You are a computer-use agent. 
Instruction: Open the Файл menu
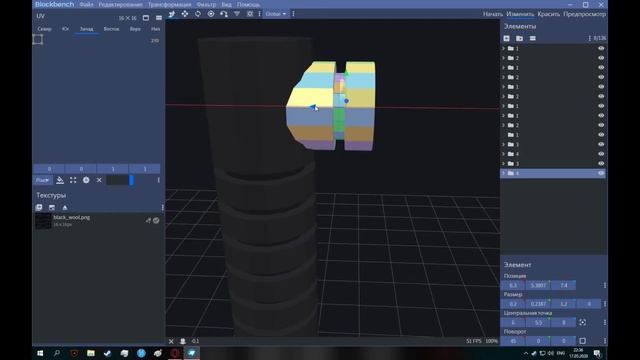click(x=86, y=4)
